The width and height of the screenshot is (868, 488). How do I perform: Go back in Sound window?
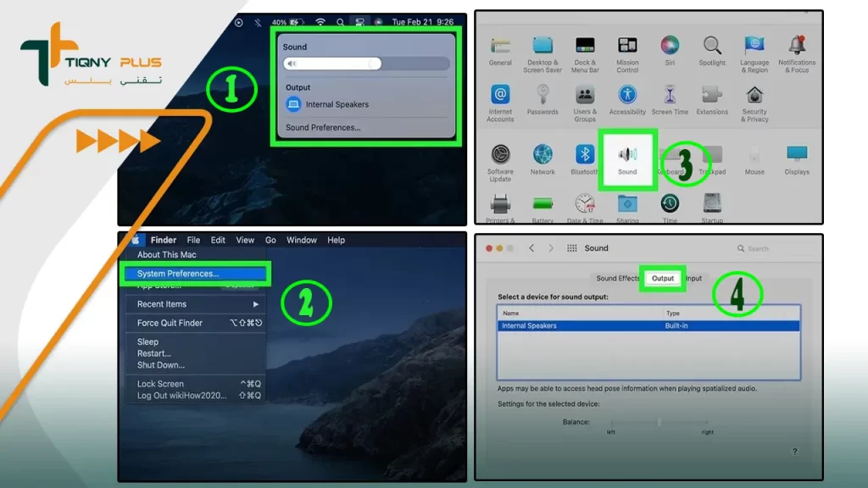pyautogui.click(x=531, y=248)
